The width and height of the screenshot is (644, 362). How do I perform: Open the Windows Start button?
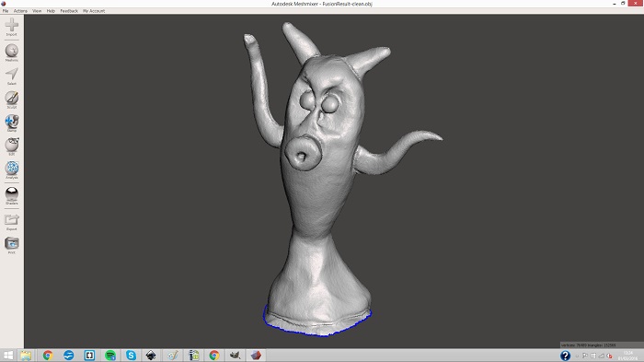8,355
